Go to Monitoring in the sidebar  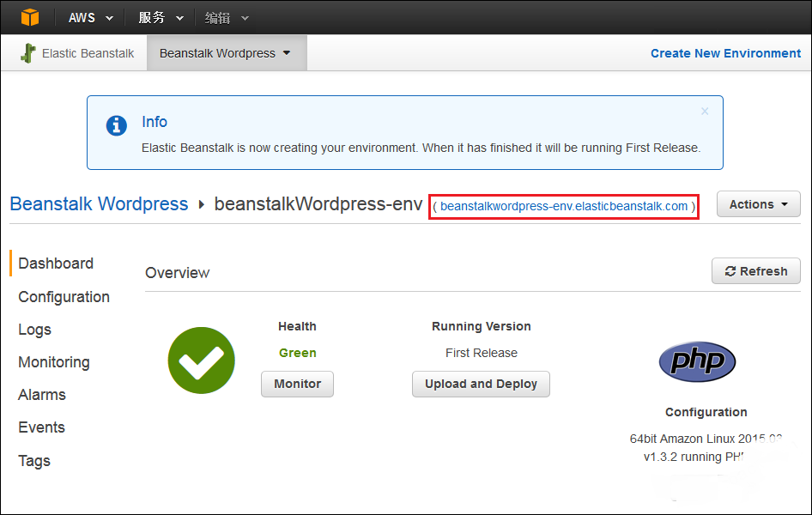[54, 362]
